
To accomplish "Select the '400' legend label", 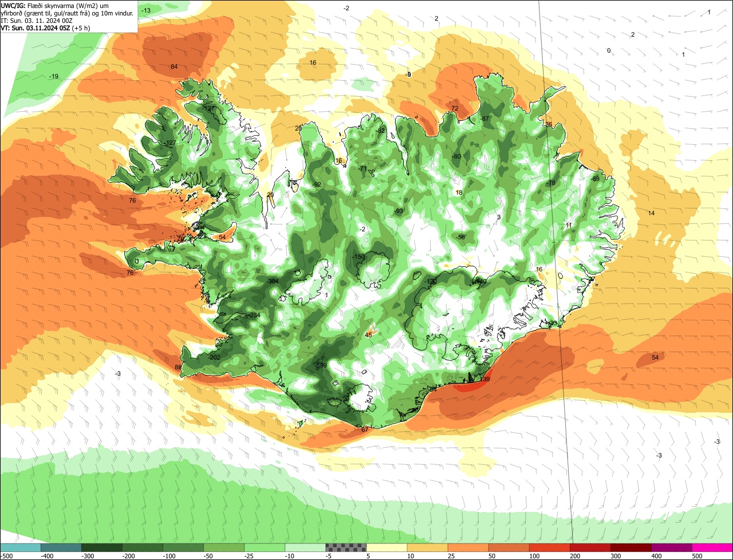I will pos(656,556).
